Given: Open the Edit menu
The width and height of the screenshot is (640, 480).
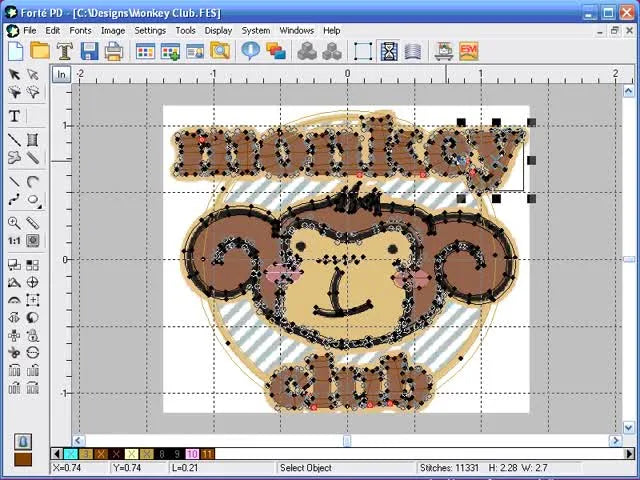Looking at the screenshot, I should 53,31.
